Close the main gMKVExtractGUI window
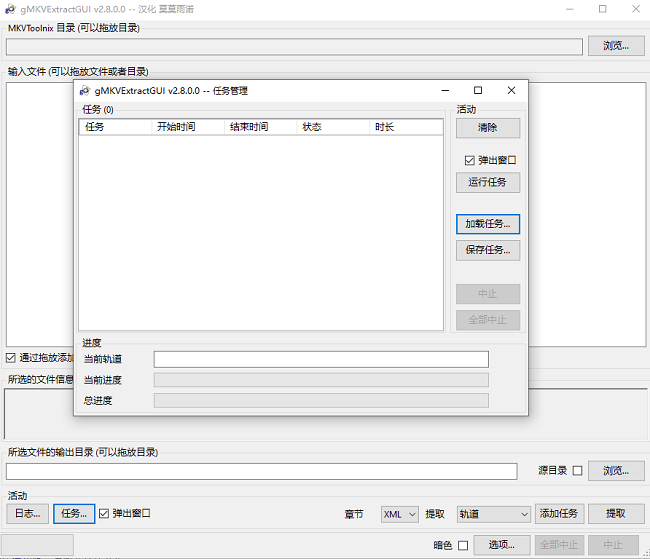Image resolution: width=650 pixels, height=559 pixels. 636,9
